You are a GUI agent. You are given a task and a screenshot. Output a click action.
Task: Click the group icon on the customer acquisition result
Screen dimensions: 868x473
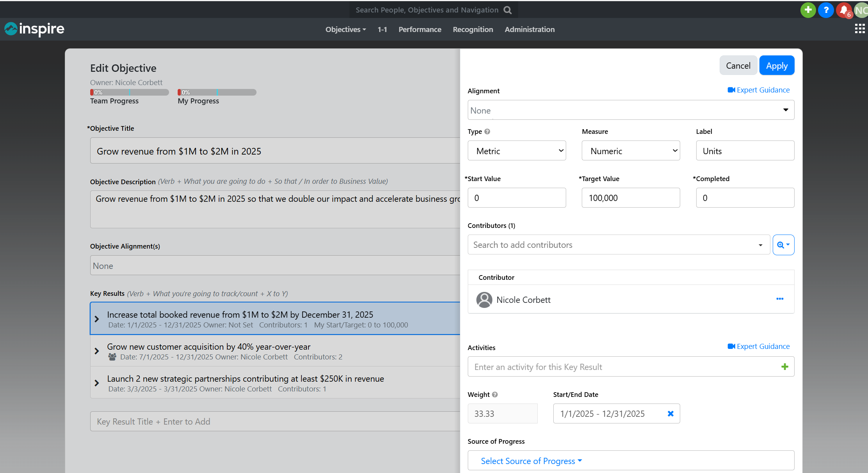tap(112, 357)
